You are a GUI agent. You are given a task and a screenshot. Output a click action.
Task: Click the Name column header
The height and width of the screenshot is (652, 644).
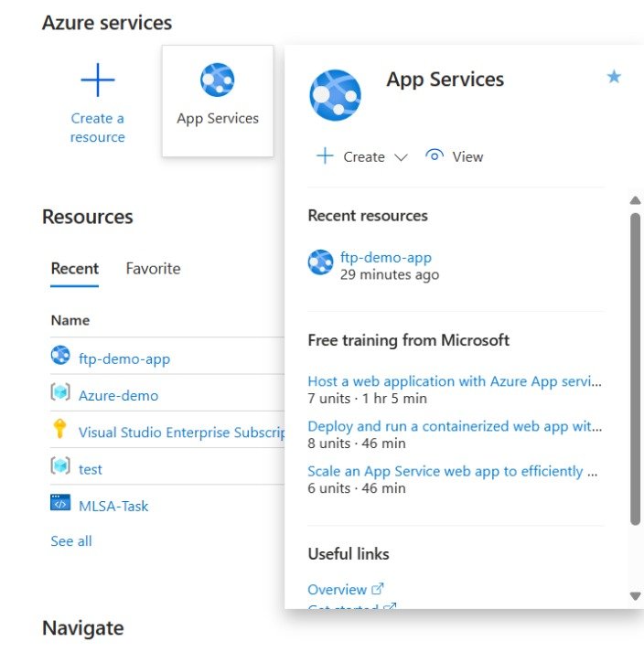[x=70, y=320]
